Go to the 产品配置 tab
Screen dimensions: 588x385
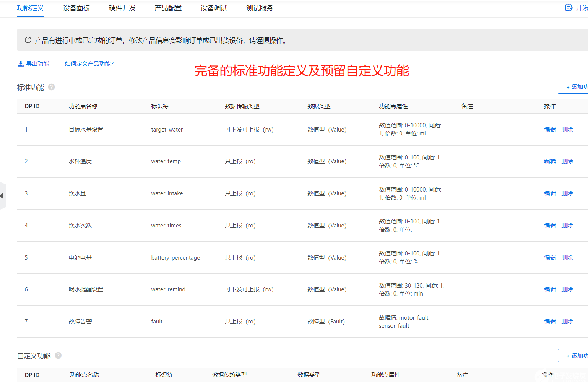click(x=168, y=8)
